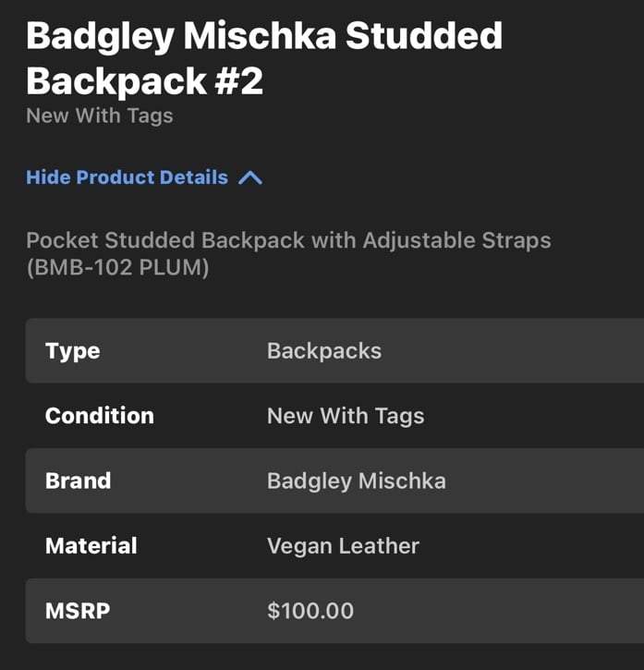
Task: Tap the word Studded in the heading
Action: point(424,36)
